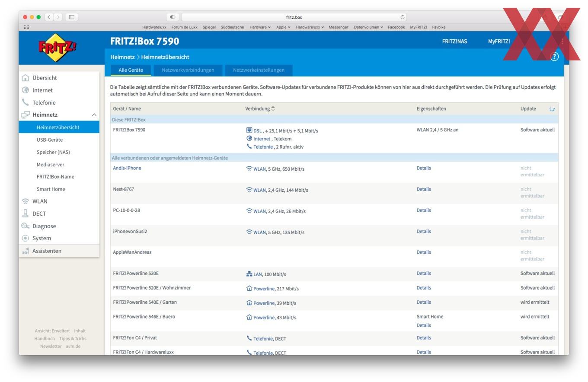Click the System icon in sidebar
Viewport: 588px width, 382px height.
pyautogui.click(x=26, y=238)
